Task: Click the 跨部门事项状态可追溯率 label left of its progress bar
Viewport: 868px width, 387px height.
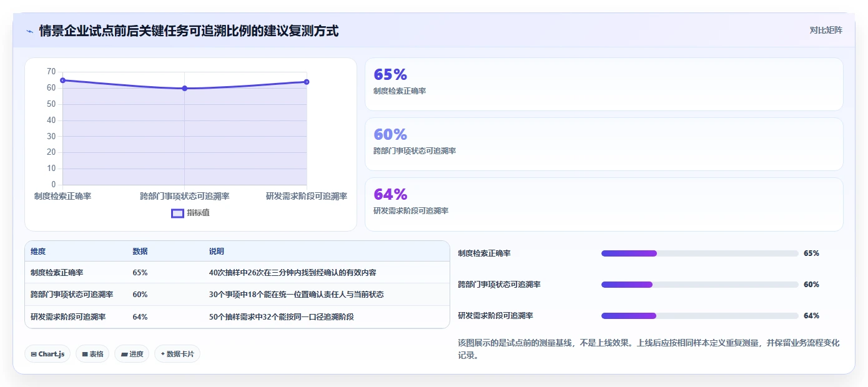Action: pyautogui.click(x=499, y=285)
